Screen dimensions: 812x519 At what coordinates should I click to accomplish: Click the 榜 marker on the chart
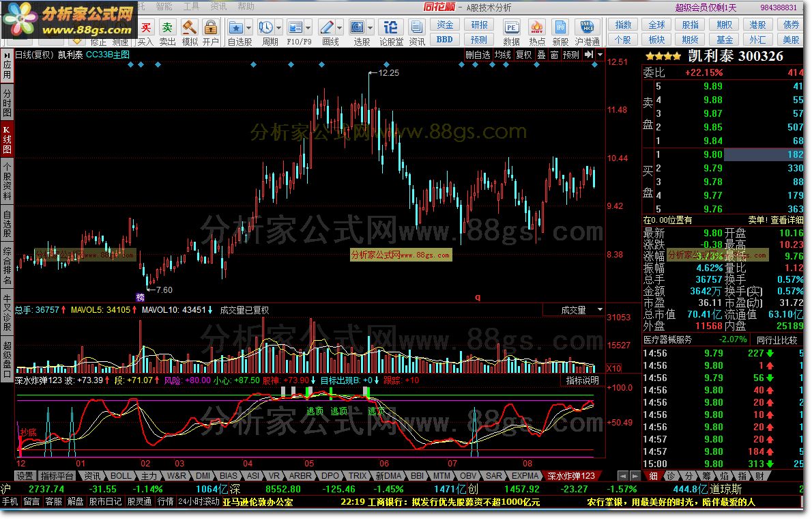141,297
